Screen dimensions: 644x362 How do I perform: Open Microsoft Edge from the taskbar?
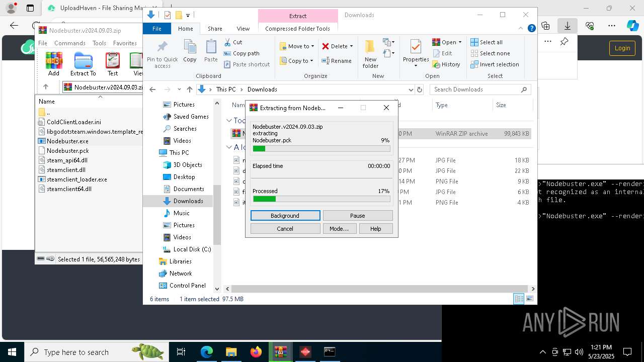(x=207, y=352)
